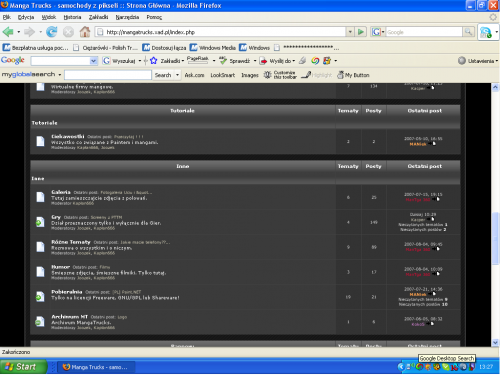Click the green Go arrow beside address bar

361,32
